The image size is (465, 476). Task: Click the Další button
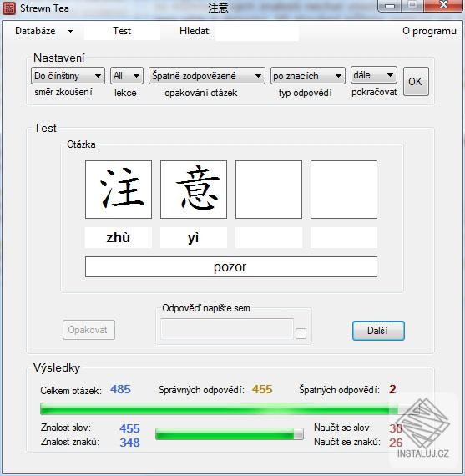coord(378,331)
